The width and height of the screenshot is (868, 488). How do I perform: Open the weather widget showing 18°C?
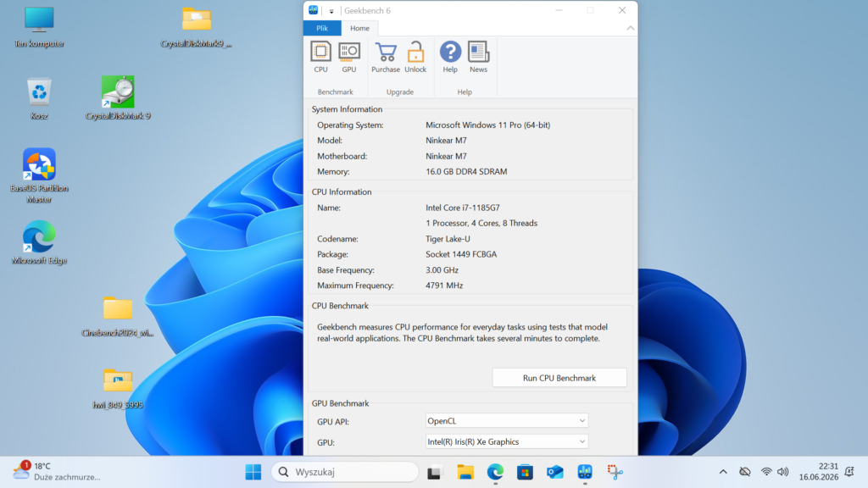57,471
